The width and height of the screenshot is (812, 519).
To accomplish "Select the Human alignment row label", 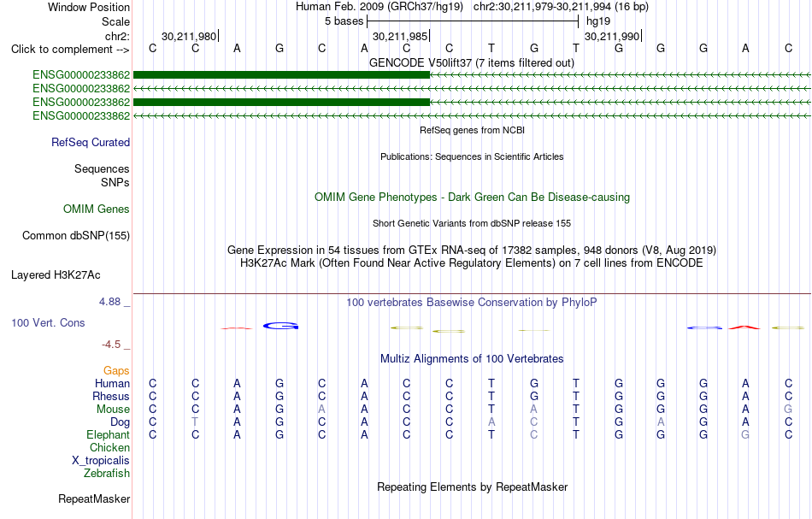I will 112,384.
